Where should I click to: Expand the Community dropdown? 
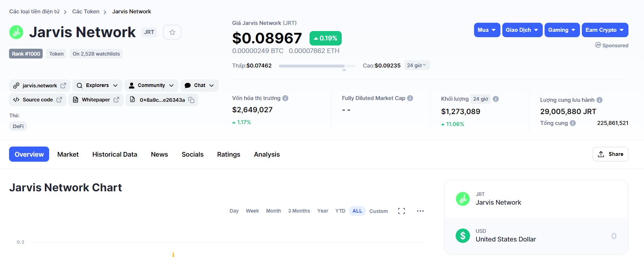coord(152,86)
